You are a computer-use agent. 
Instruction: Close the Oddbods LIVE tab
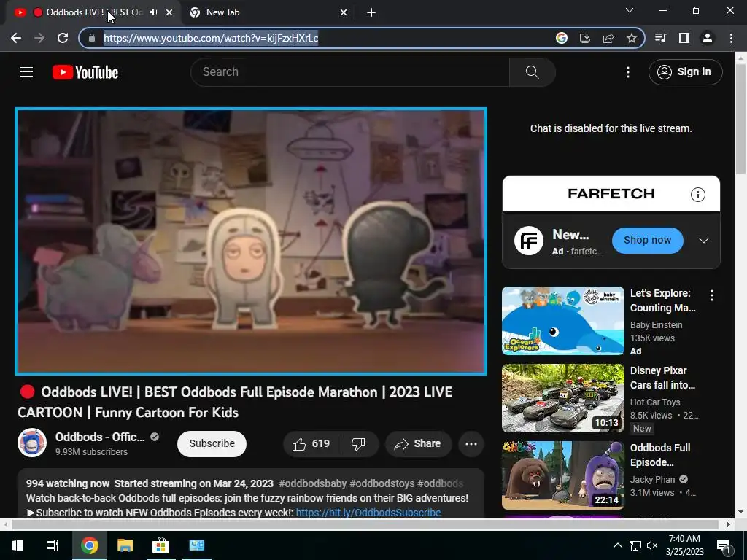point(169,13)
